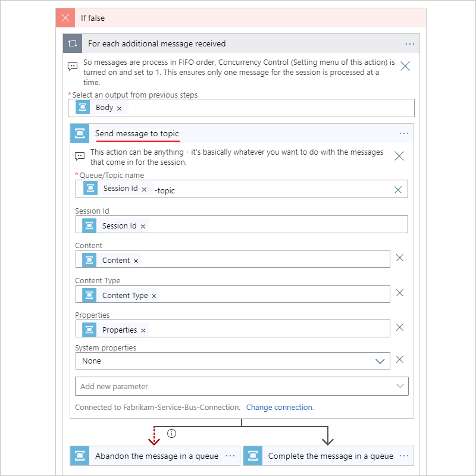Remove the Properties token

coord(143,331)
